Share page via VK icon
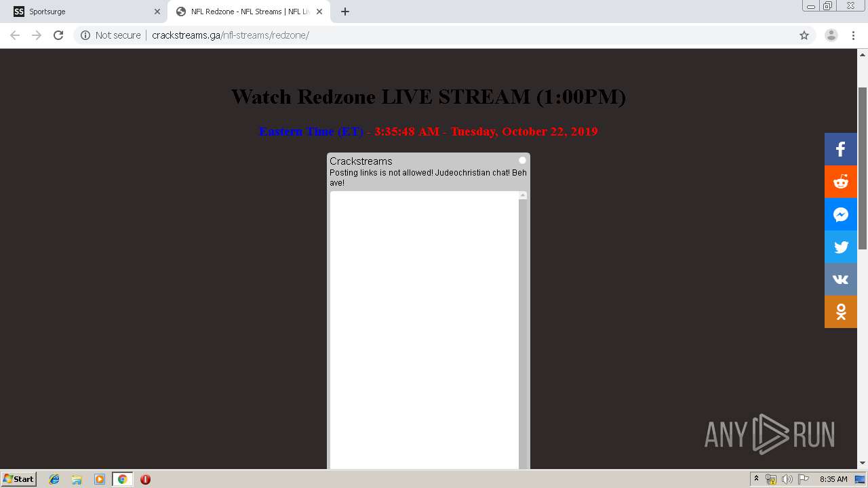868x488 pixels. click(841, 279)
